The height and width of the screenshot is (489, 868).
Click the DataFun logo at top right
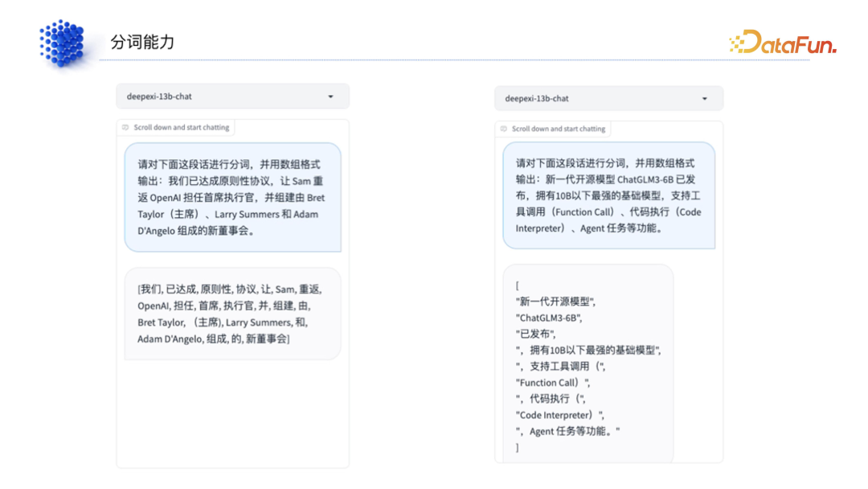782,43
